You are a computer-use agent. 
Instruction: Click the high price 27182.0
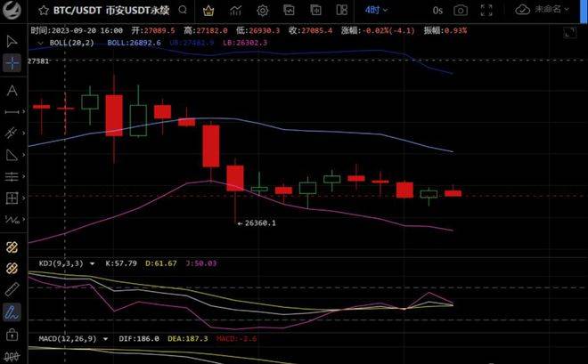[212, 31]
